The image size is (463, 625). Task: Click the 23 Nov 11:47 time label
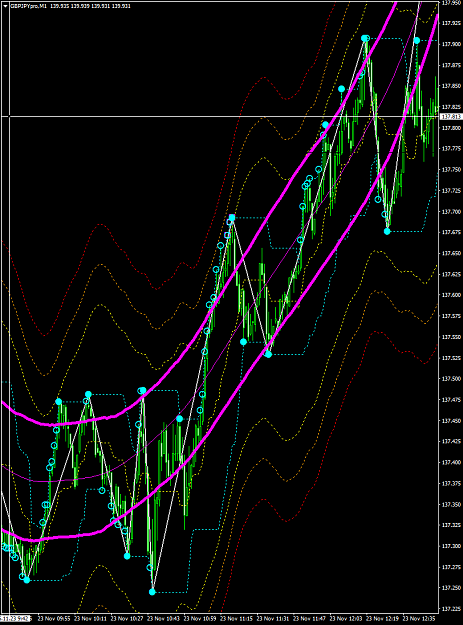tap(309, 619)
